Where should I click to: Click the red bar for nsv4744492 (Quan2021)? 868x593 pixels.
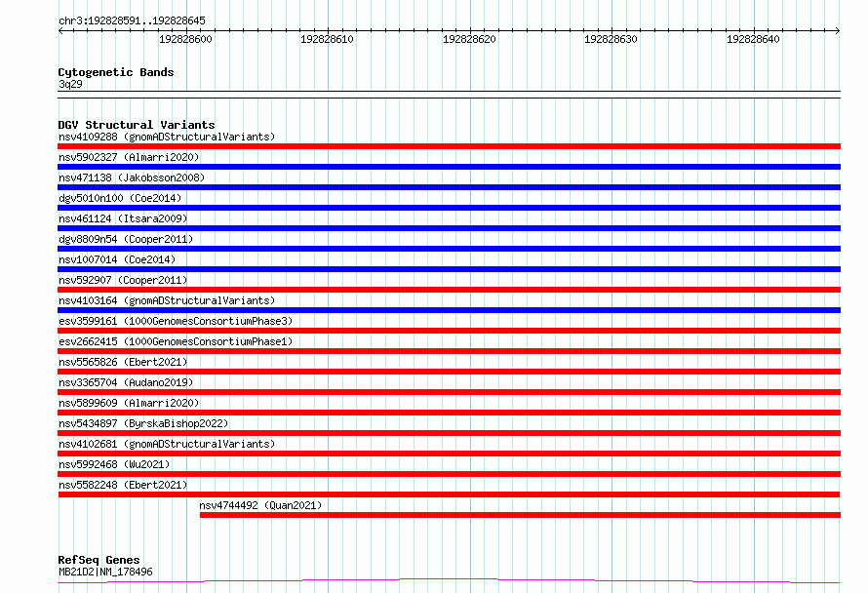point(521,515)
